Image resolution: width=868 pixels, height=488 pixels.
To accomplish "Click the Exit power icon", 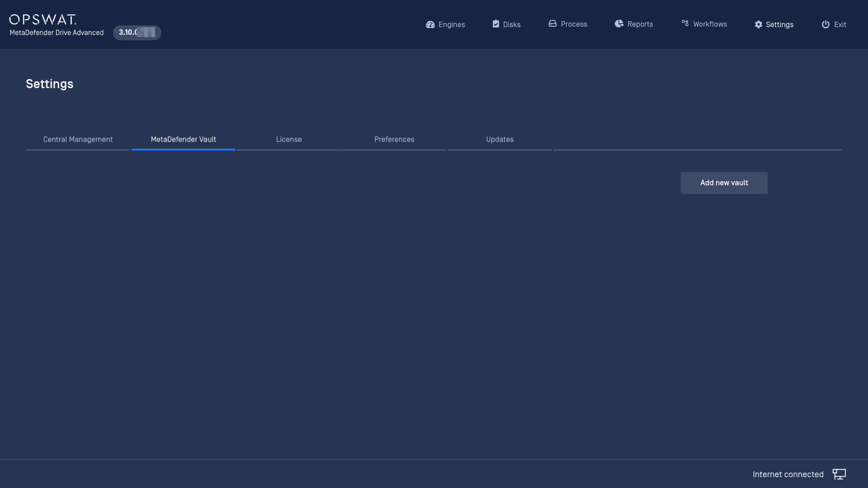I will pyautogui.click(x=826, y=24).
